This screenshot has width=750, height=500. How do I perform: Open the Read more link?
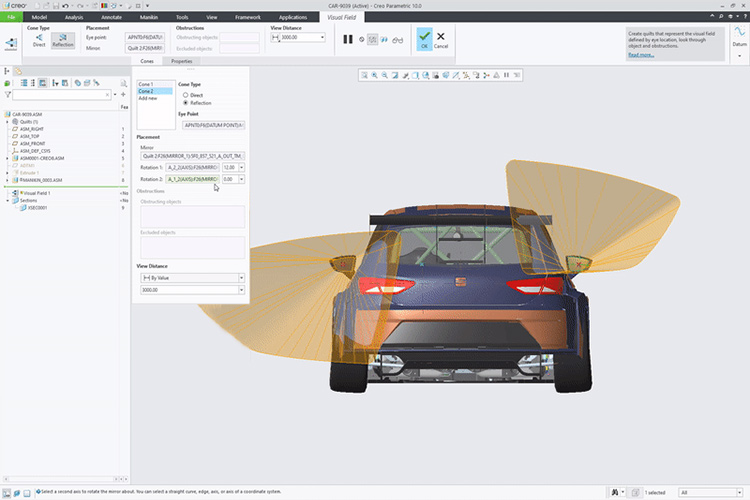641,55
